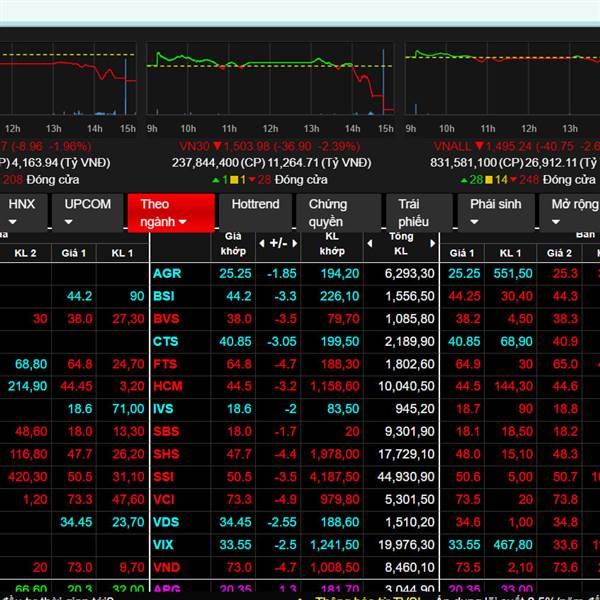Click the VN30 trading volume 237,844,400 text

click(205, 163)
